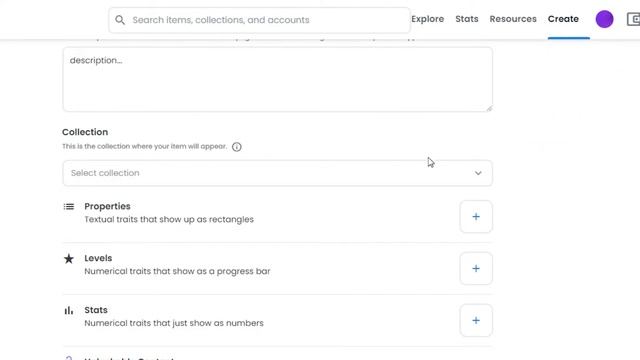Viewport: 640px width, 360px height.
Task: Open the Stats menu in navbar
Action: (x=467, y=19)
